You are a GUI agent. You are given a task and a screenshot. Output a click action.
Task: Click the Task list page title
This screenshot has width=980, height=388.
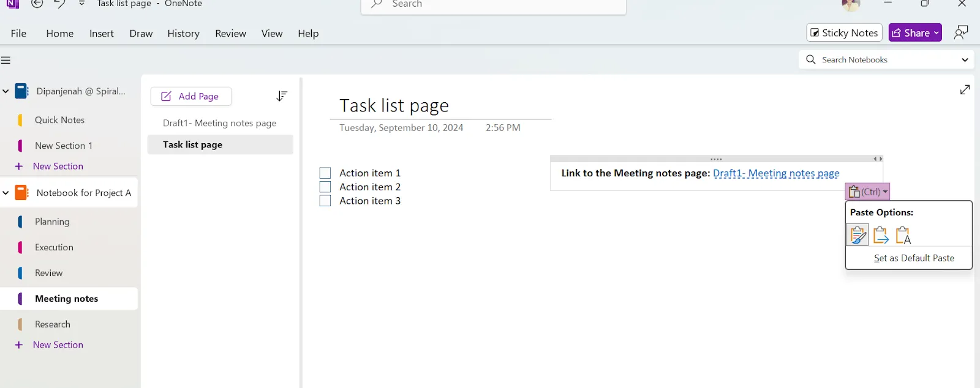pyautogui.click(x=394, y=106)
